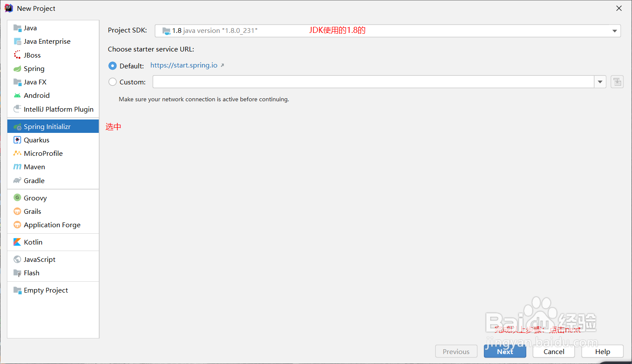Viewport: 632px width, 364px height.
Task: Select Quarkus project type
Action: tap(53, 140)
